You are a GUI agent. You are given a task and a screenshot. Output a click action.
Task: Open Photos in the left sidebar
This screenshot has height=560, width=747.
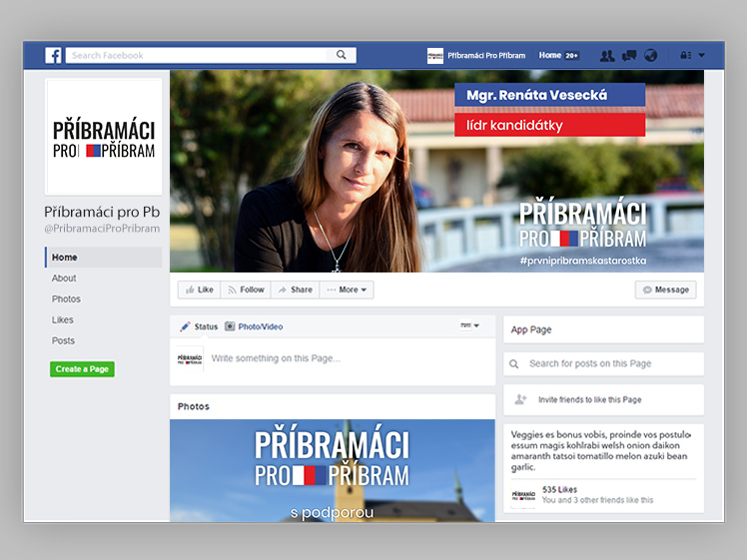(x=66, y=299)
